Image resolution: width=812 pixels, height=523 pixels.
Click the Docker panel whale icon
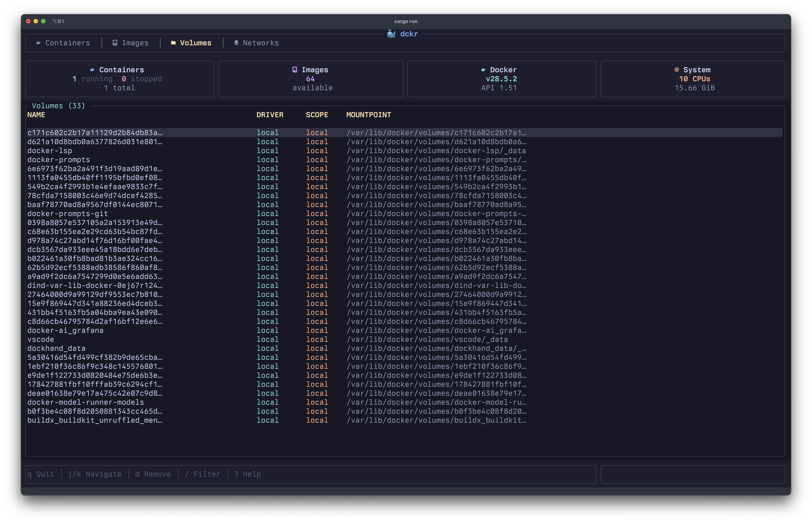click(x=483, y=70)
